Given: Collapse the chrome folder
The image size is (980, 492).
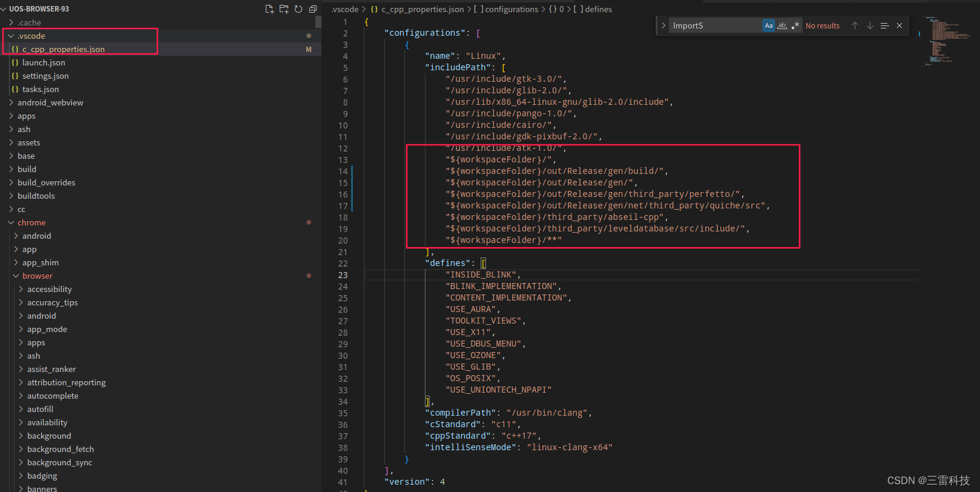Looking at the screenshot, I should coord(160,222).
